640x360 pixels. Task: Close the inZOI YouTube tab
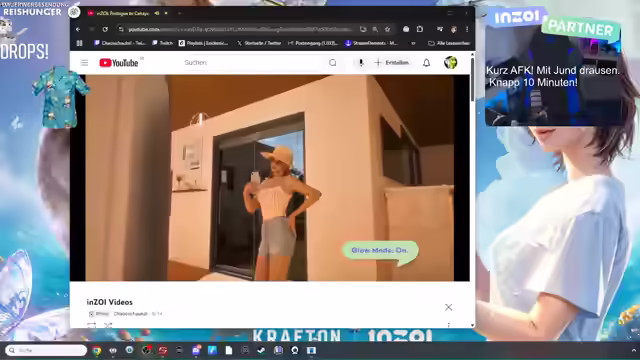(x=166, y=13)
